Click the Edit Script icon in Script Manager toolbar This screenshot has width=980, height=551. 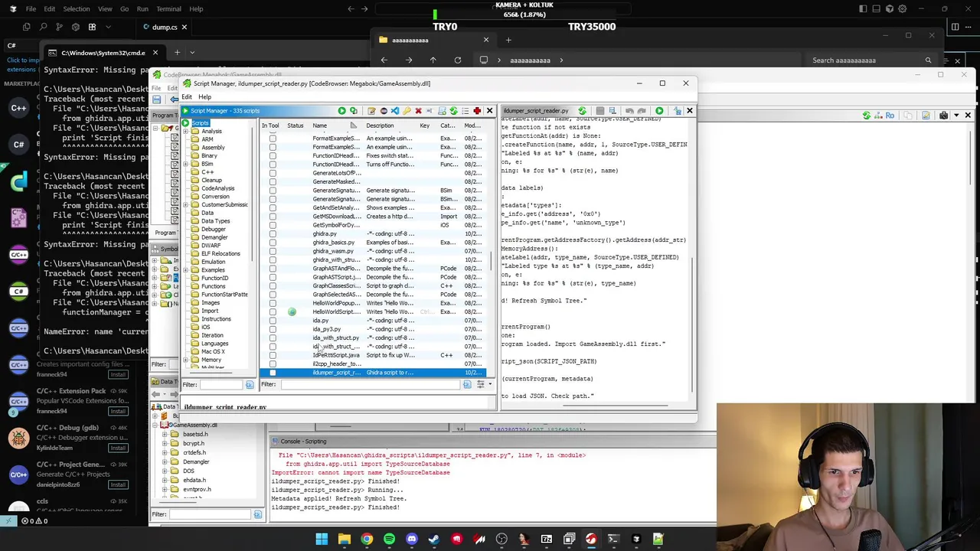[371, 111]
